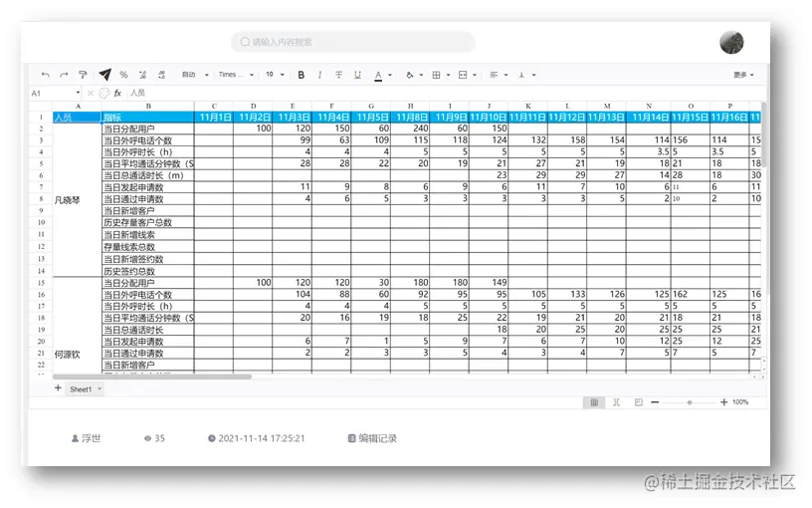Select cell 存量线索总数
The height and width of the screenshot is (508, 812).
[x=148, y=247]
